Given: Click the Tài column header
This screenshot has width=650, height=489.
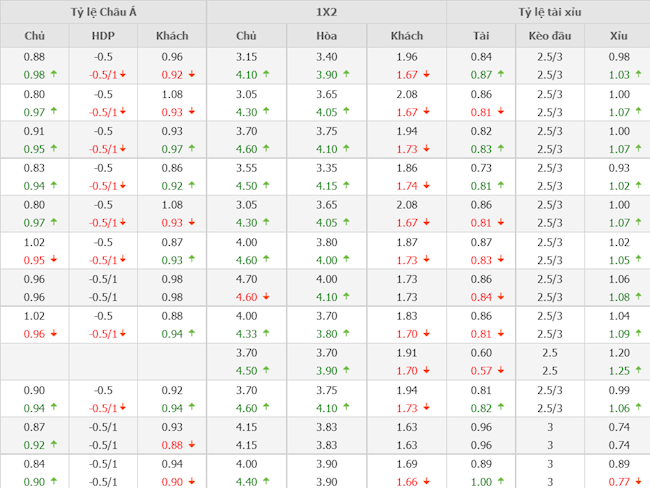Looking at the screenshot, I should click(481, 36).
